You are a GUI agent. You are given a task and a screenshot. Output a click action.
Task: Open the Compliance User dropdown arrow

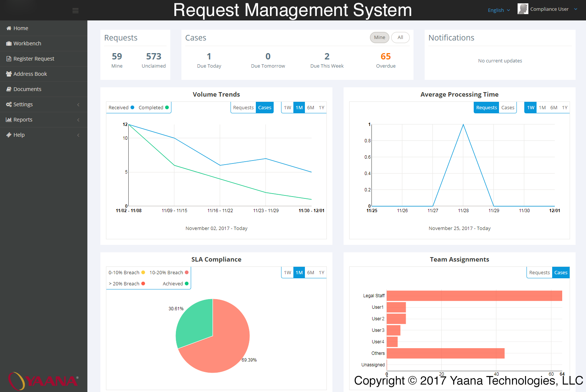pos(576,9)
